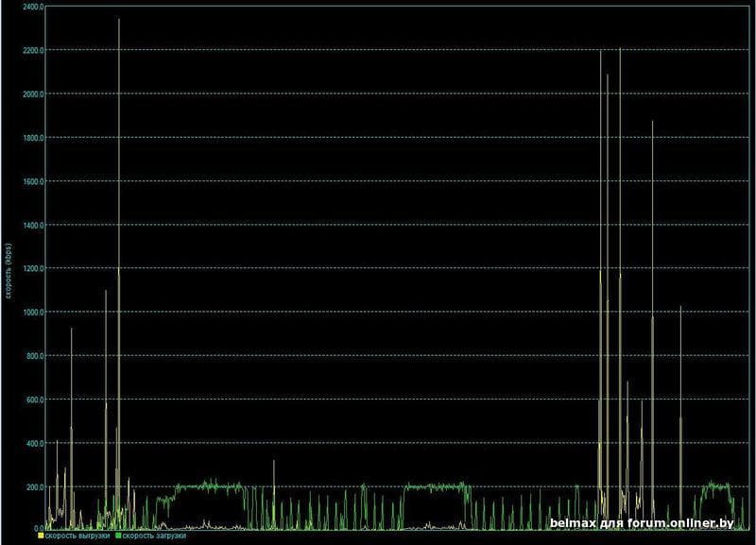
Task: Select legend label 'скорость выгрузки'
Action: (77, 536)
